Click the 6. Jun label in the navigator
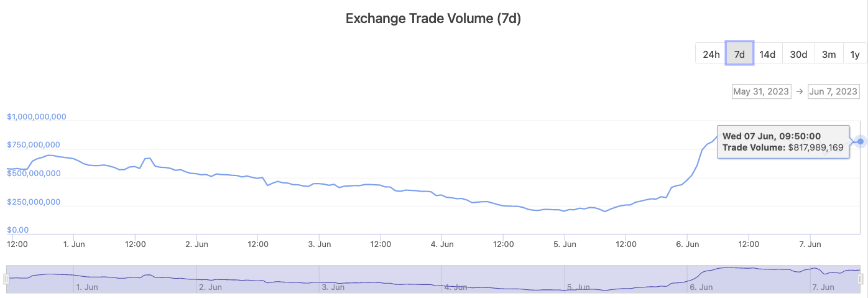The image size is (868, 298). pos(701,287)
